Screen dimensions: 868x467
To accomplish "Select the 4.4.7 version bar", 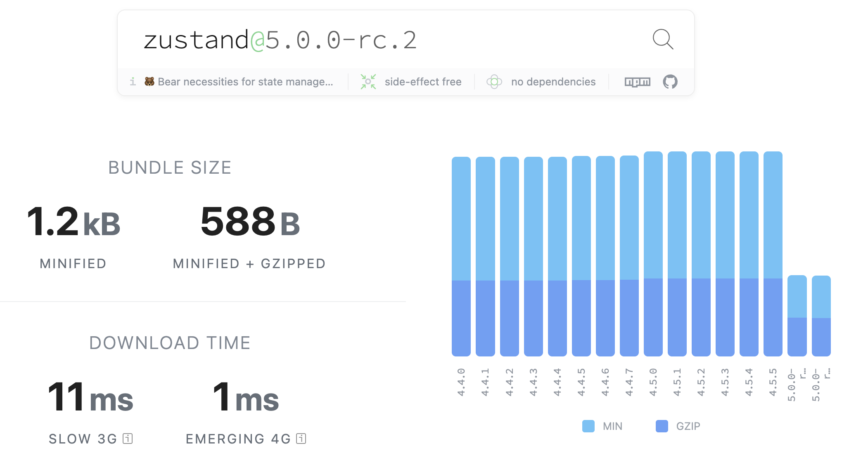I will (629, 256).
